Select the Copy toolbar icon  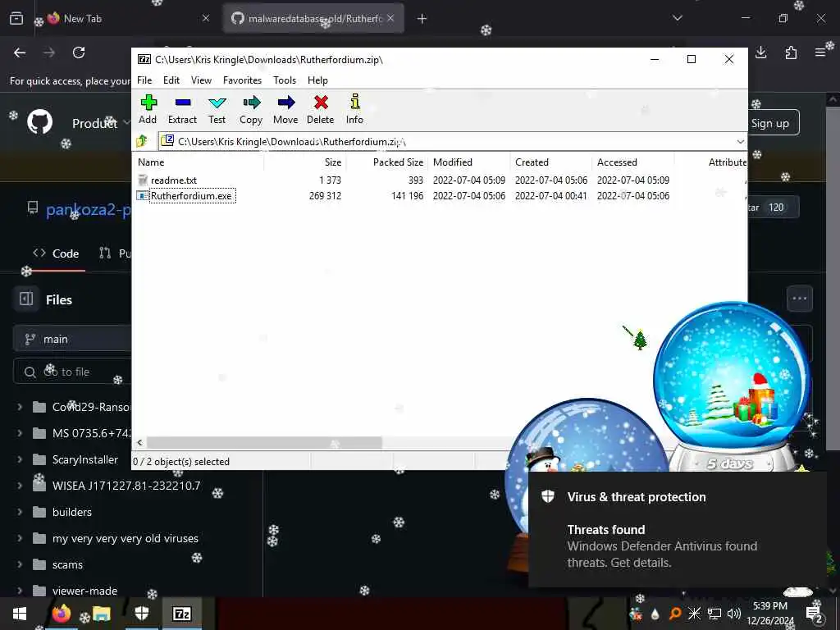[251, 109]
